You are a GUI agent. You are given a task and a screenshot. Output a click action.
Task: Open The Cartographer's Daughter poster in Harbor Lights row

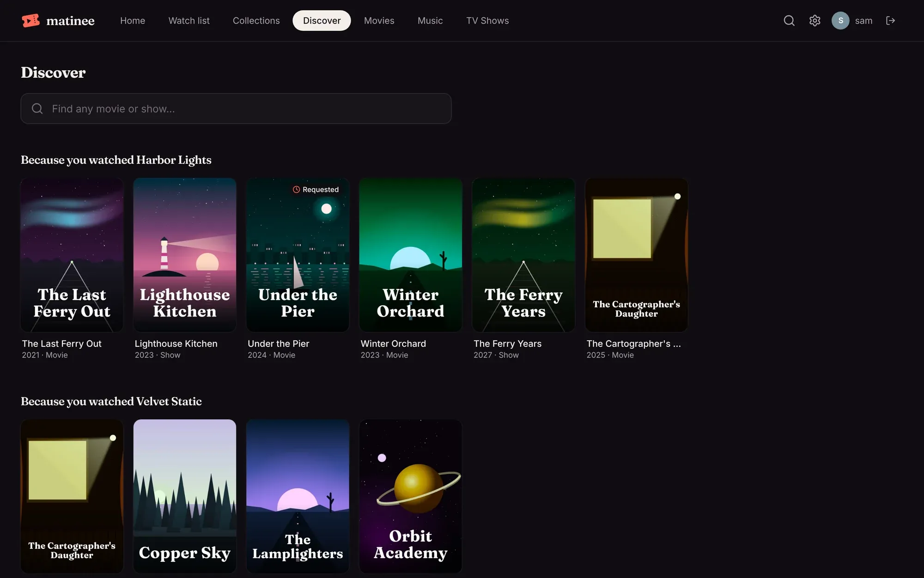[637, 255]
